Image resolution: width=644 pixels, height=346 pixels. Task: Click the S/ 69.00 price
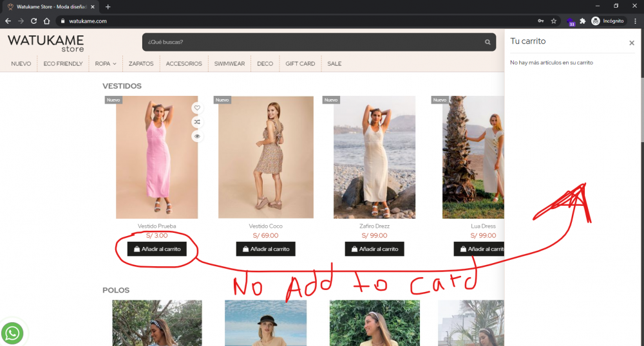266,236
